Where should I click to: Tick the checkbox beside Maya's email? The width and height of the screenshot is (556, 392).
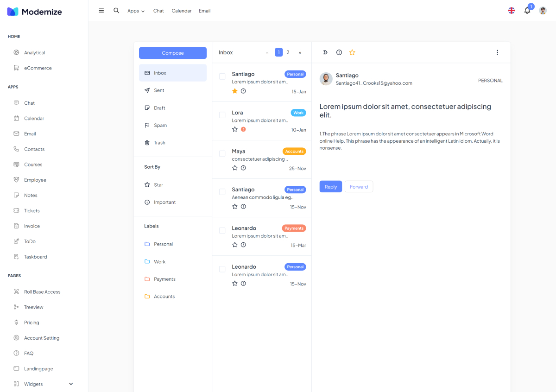(x=222, y=153)
